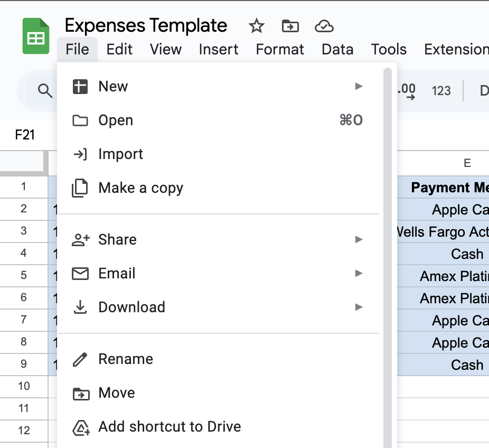Click the Open folder icon in the File menu
The image size is (489, 448).
tap(80, 120)
